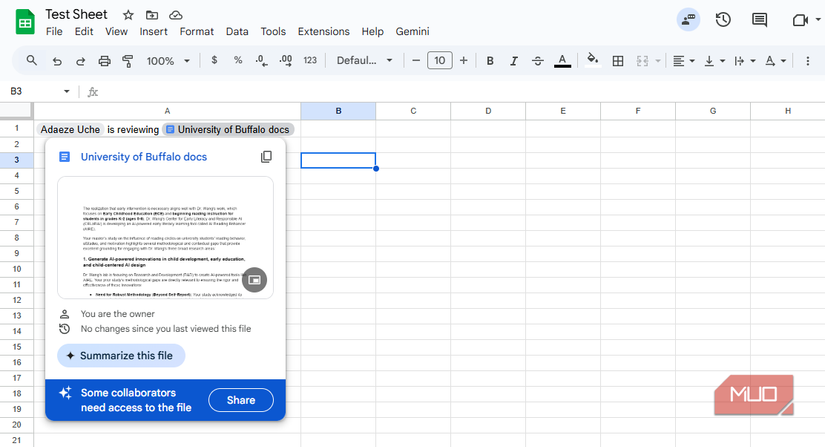Click the Share button in banner
This screenshot has width=825, height=447.
pyautogui.click(x=241, y=400)
